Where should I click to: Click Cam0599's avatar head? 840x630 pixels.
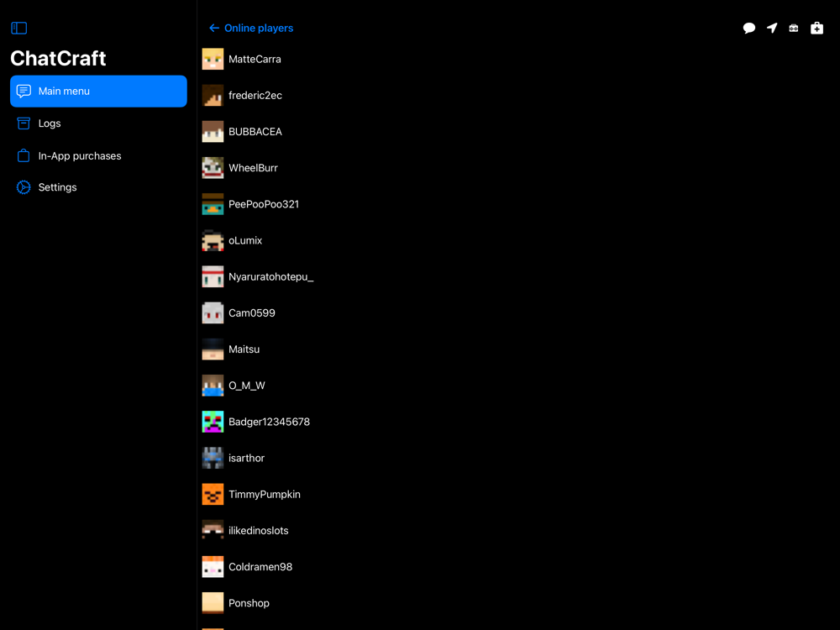point(213,312)
